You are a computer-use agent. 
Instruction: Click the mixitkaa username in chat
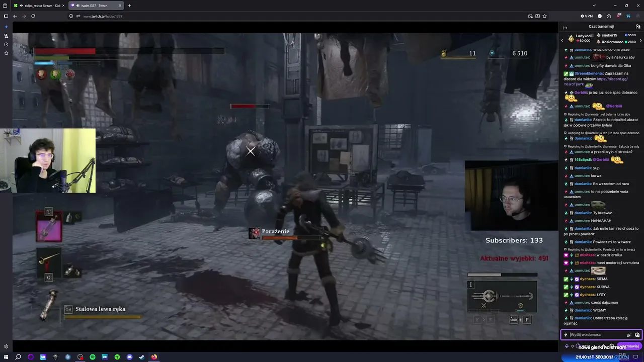587,255
